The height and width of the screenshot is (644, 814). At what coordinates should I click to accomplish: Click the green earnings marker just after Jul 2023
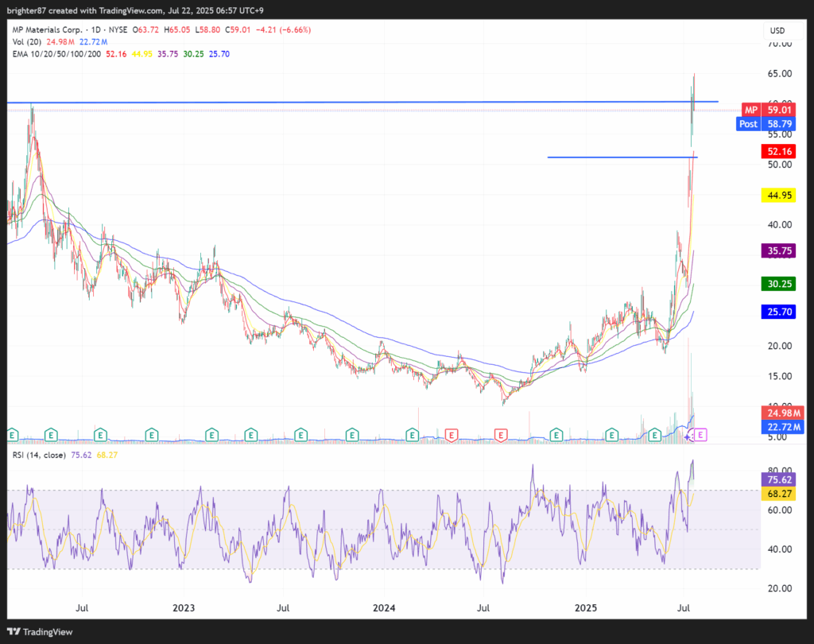click(x=300, y=435)
